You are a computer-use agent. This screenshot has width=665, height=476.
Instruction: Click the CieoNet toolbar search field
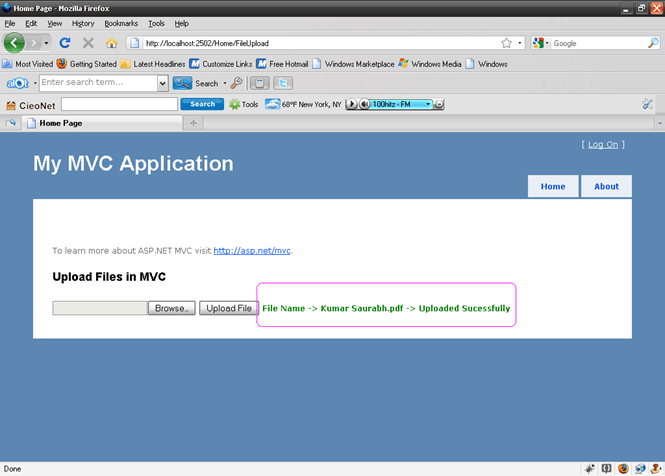(x=119, y=104)
